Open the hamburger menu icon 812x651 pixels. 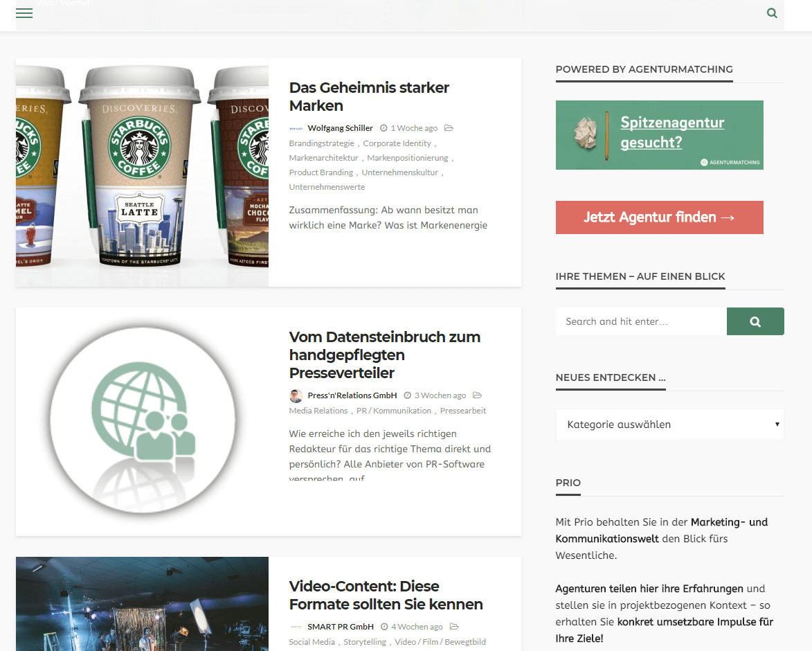click(x=24, y=13)
